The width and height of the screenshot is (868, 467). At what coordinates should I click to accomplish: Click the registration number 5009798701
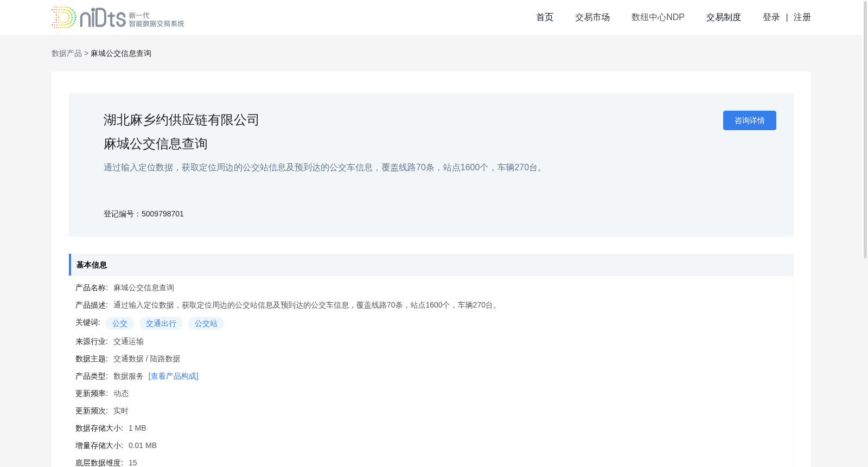[x=163, y=214]
